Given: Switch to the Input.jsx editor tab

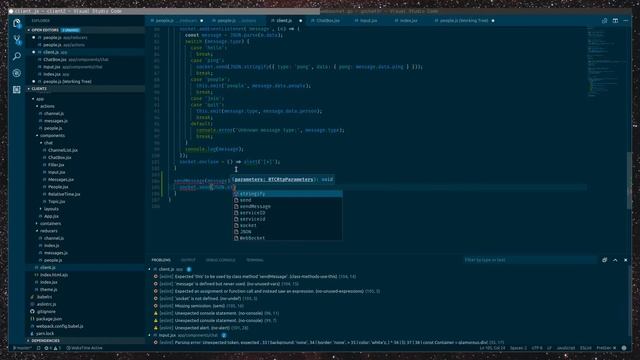Looking at the screenshot, I should click(368, 20).
